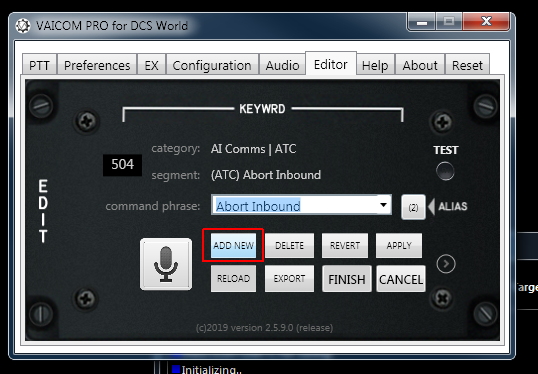Close the VAICOM PRO window
The width and height of the screenshot is (538, 374).
click(486, 22)
